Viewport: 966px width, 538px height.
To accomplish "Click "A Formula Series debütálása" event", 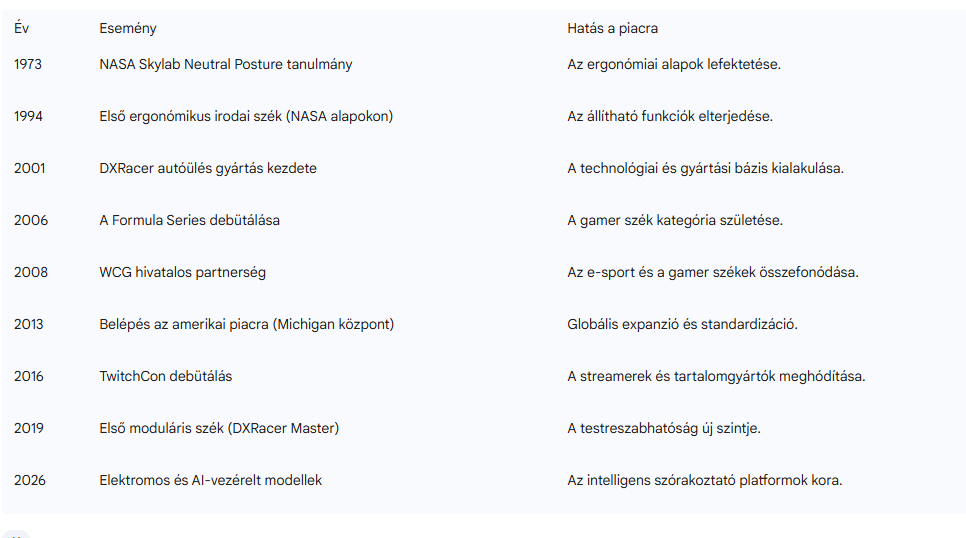I will [189, 220].
